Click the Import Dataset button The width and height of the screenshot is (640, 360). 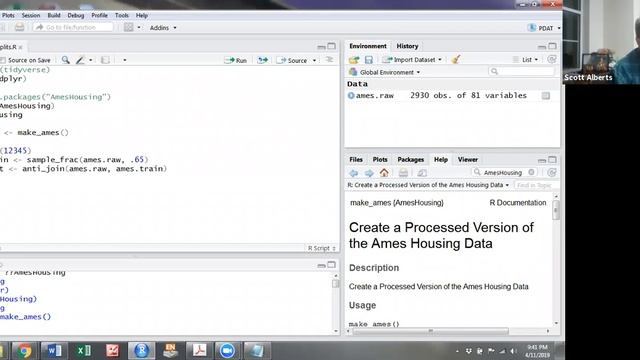[x=409, y=60]
